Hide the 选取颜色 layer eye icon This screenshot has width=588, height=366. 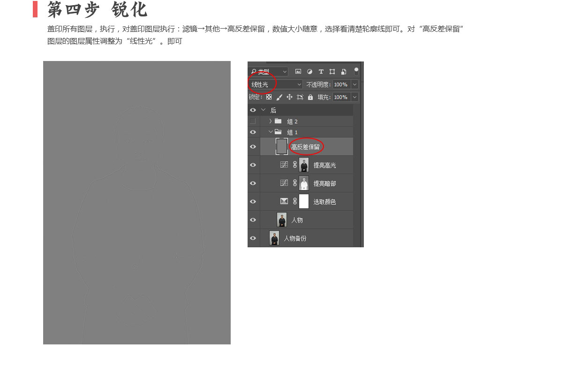pyautogui.click(x=253, y=202)
